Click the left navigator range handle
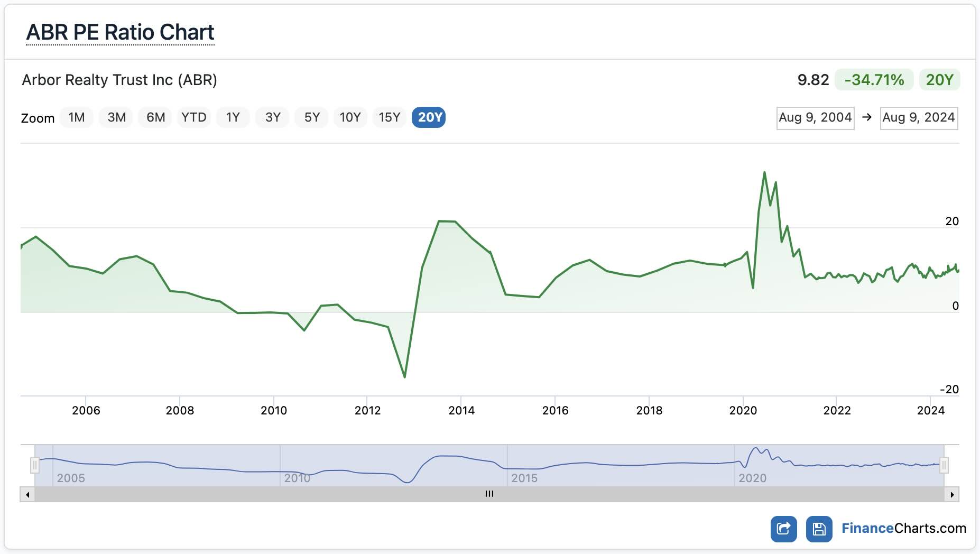Screen dimensions: 980x554 [x=35, y=465]
